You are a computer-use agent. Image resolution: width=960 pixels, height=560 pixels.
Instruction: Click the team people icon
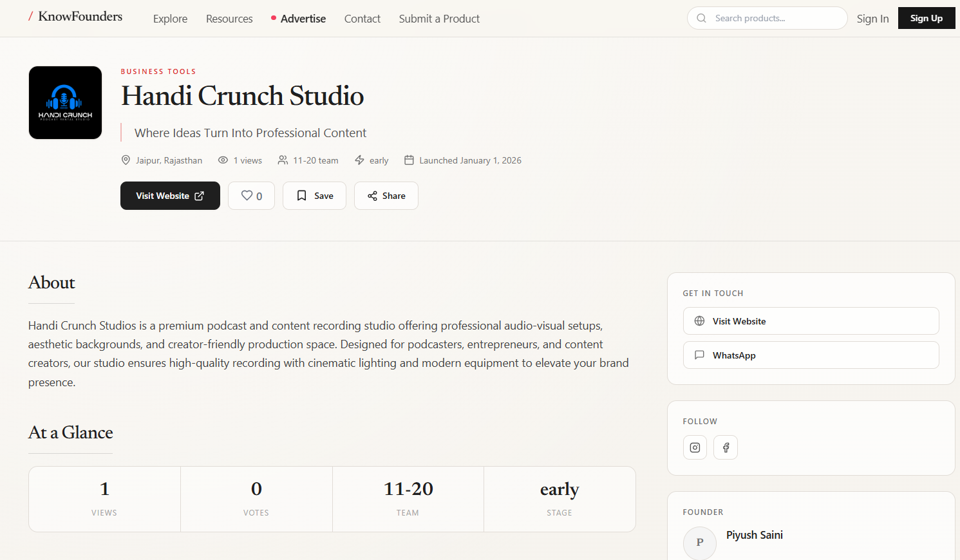pyautogui.click(x=283, y=160)
